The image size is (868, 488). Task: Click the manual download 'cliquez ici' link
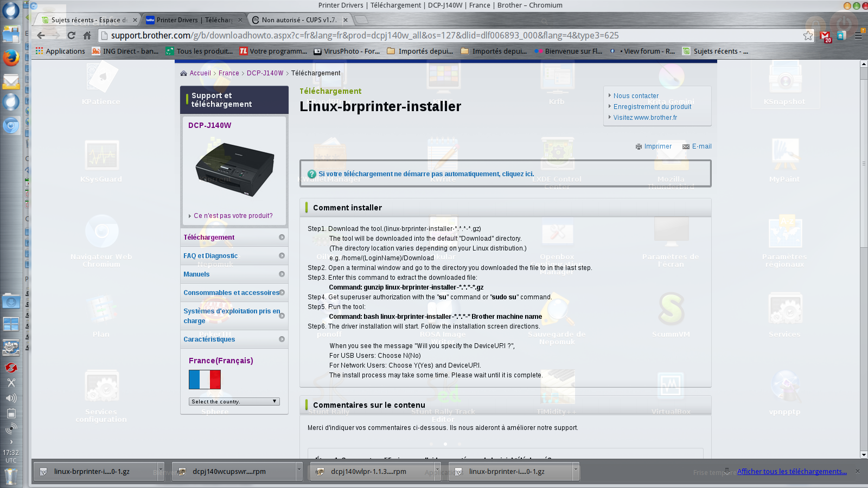[426, 174]
